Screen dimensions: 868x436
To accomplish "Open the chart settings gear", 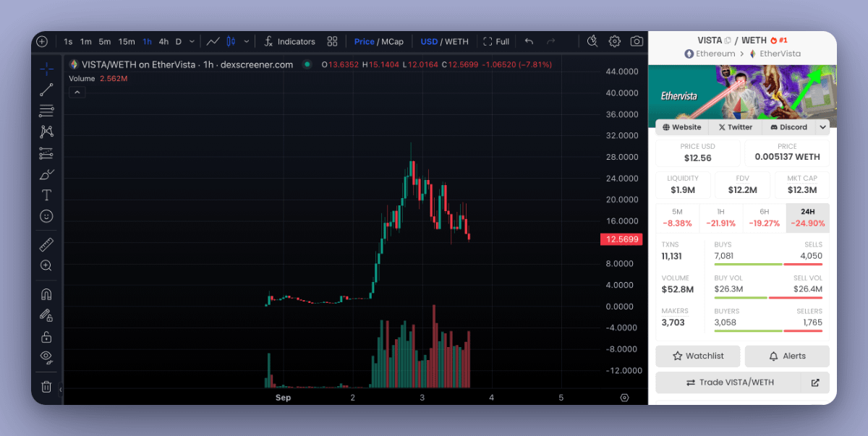I will tap(615, 41).
